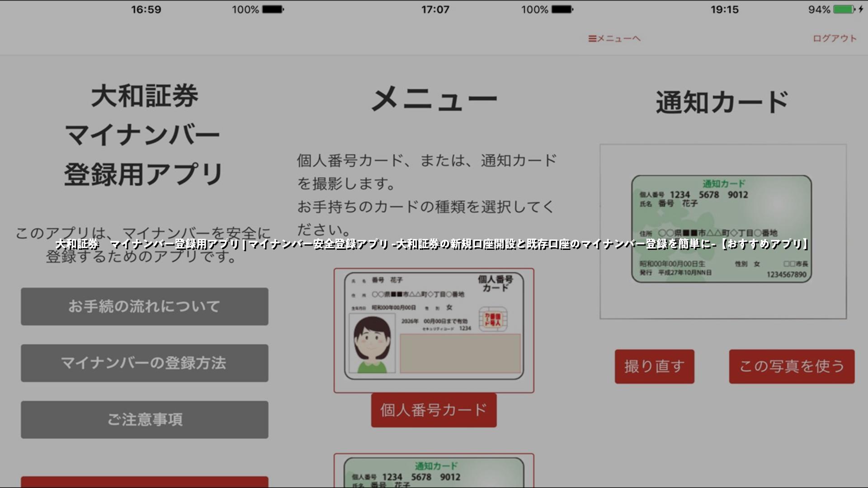Image resolution: width=868 pixels, height=488 pixels.
Task: Select the 通知カード sample image under the menu
Action: 434,470
